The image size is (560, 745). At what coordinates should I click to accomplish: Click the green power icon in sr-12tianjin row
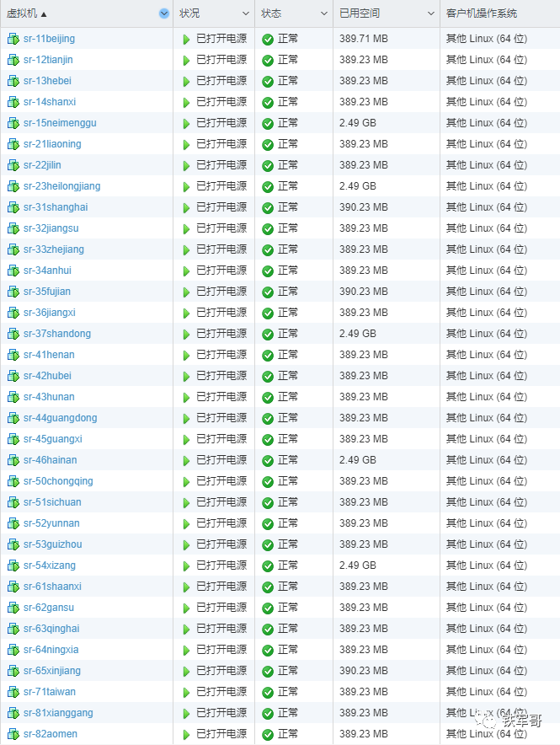click(x=186, y=61)
